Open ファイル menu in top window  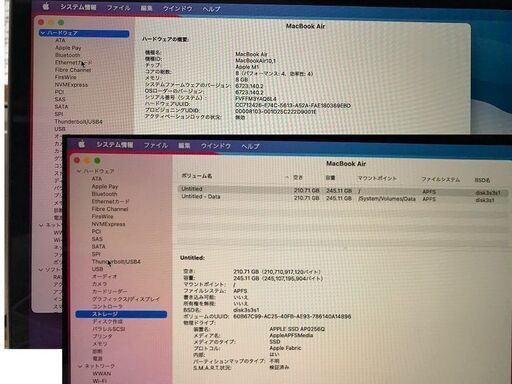[x=119, y=8]
